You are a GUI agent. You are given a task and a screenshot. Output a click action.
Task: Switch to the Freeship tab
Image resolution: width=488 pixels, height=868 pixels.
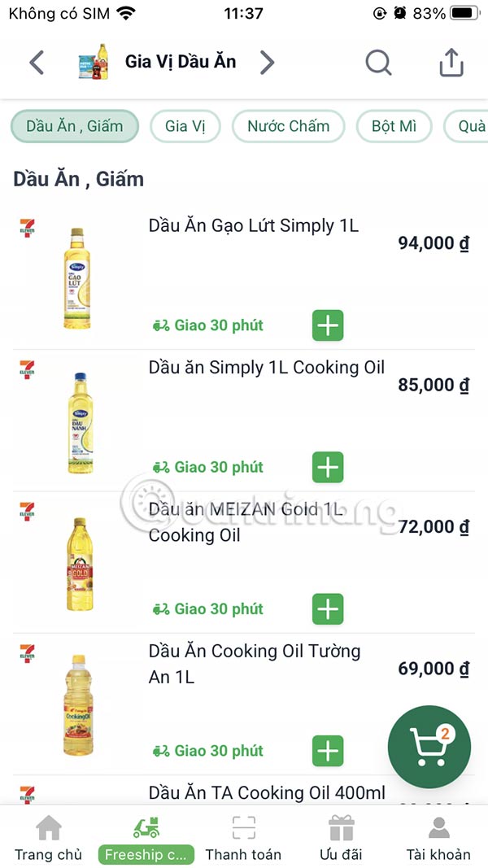[x=146, y=854]
